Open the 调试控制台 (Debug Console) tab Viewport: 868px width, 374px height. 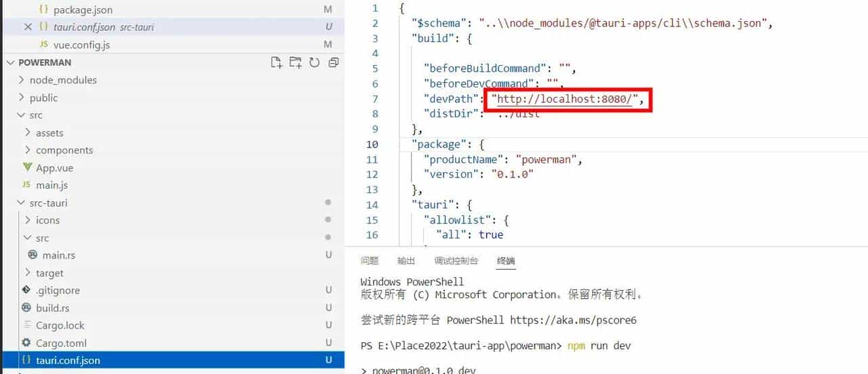456,261
